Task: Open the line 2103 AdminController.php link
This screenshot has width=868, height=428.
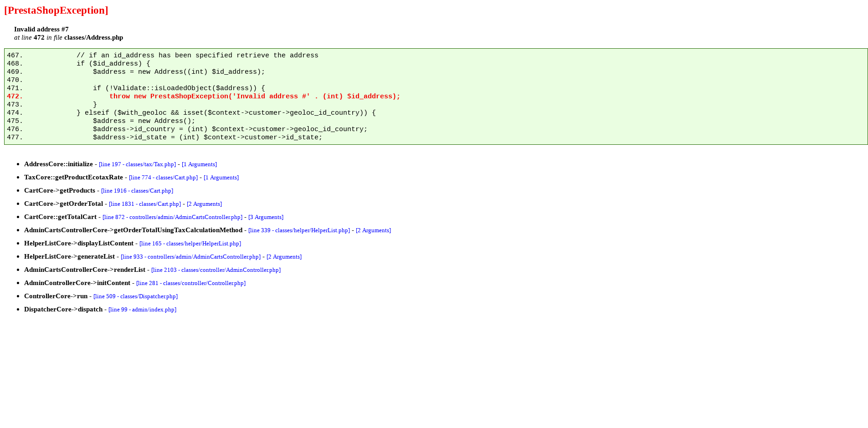Action: (216, 270)
